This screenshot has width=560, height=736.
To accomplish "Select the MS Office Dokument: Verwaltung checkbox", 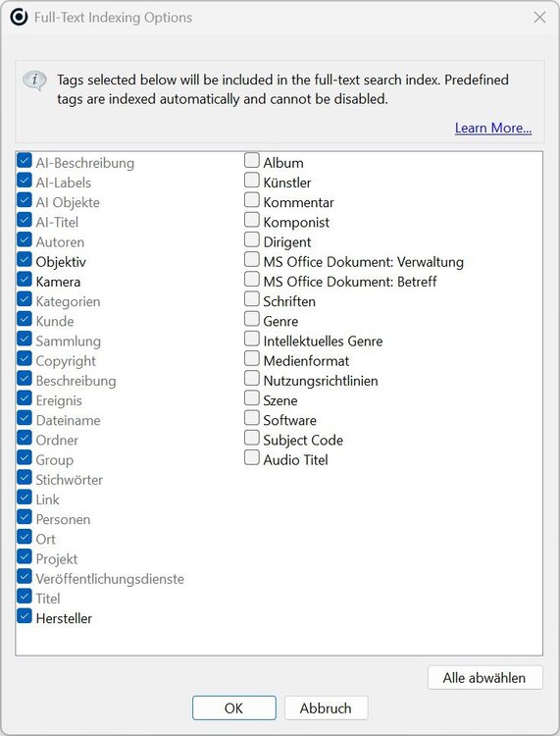I will pyautogui.click(x=252, y=260).
